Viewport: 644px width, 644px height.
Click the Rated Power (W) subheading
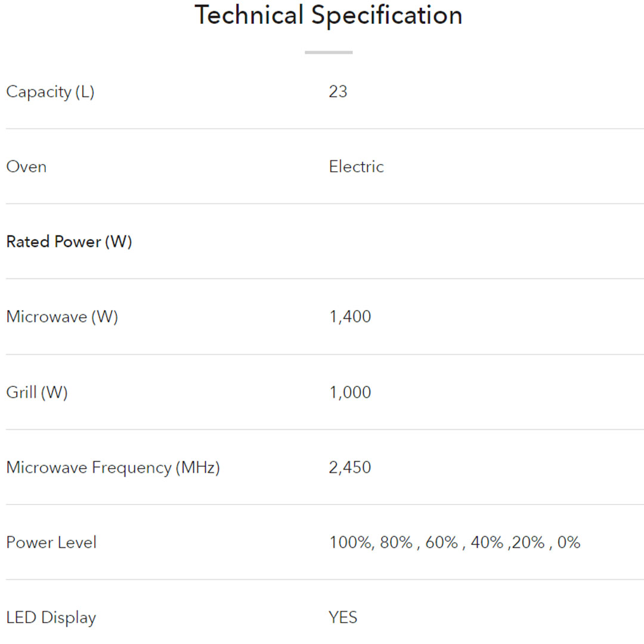(x=69, y=242)
